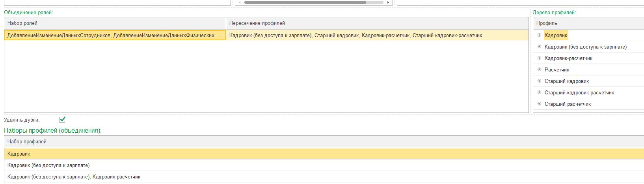Expand the Старший расчетчик tree node
Viewport: 644px width, 184px height.
pos(539,104)
